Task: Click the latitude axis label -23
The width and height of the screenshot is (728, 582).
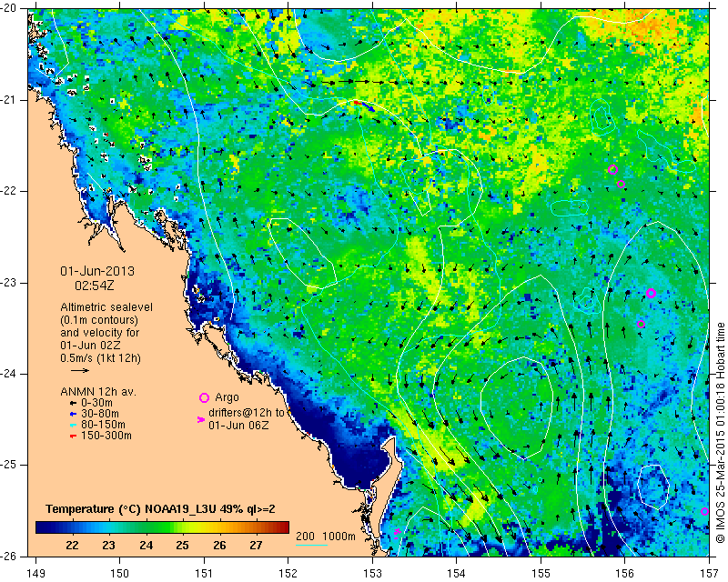Action: click(x=9, y=282)
